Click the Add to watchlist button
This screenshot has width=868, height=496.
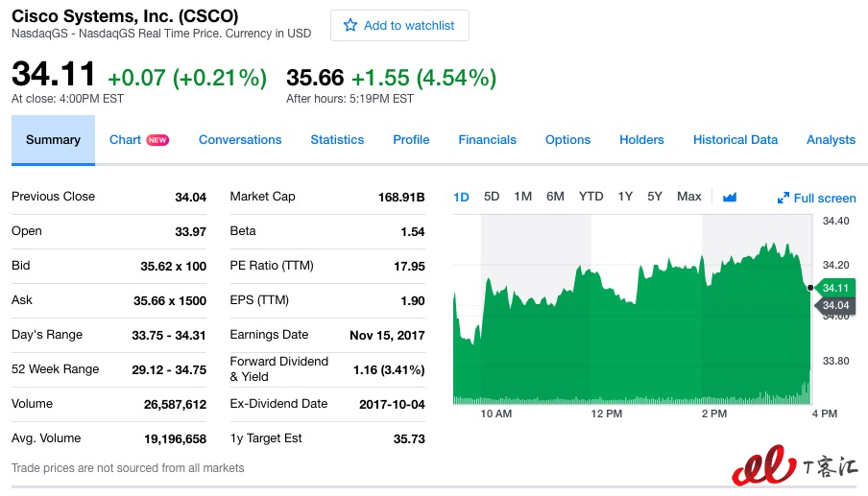tap(399, 26)
